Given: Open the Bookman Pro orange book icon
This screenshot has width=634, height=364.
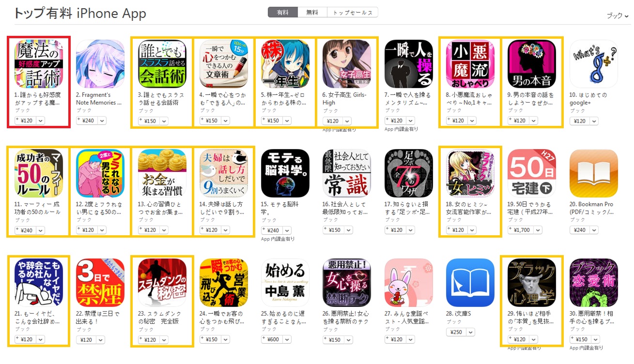Looking at the screenshot, I should click(x=594, y=173).
